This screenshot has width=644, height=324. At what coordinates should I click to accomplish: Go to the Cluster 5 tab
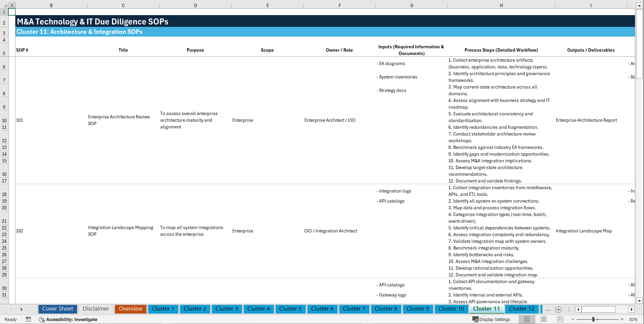click(290, 309)
